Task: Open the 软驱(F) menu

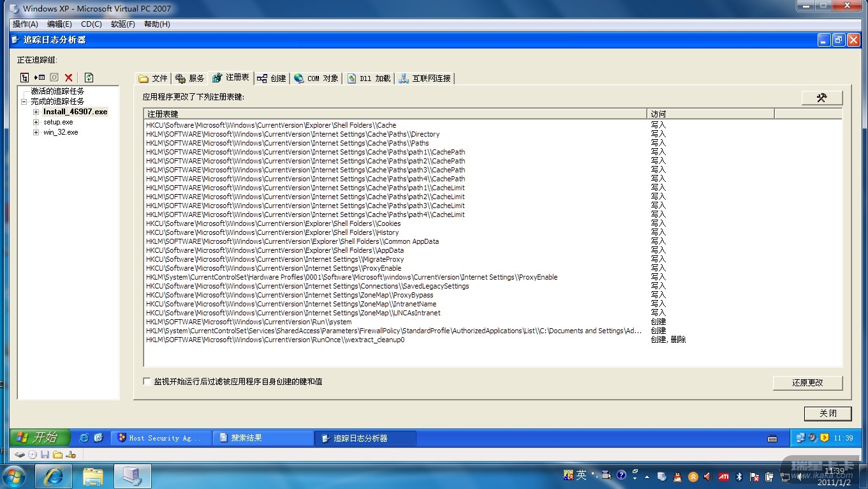Action: 123,24
